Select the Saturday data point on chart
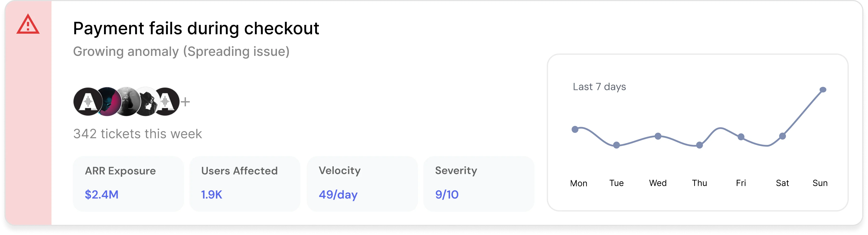 pos(783,136)
